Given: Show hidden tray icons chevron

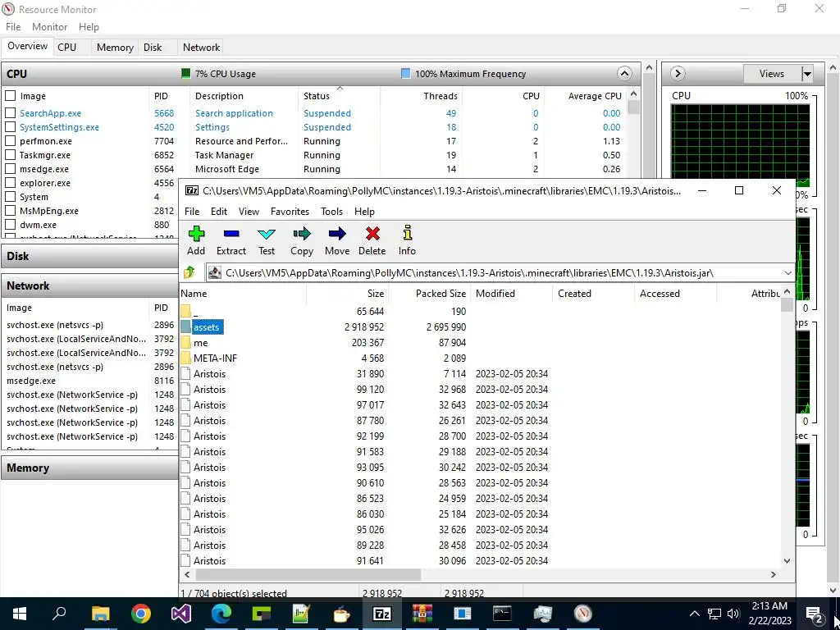Looking at the screenshot, I should [694, 614].
